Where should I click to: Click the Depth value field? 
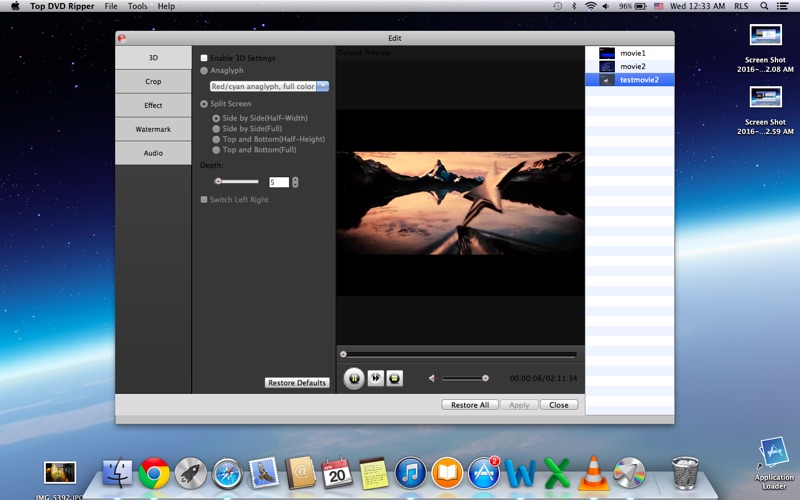point(279,182)
